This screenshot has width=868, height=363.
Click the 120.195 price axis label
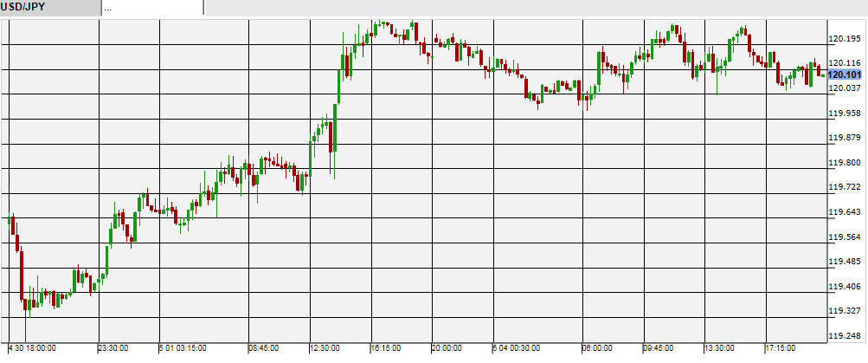[844, 39]
